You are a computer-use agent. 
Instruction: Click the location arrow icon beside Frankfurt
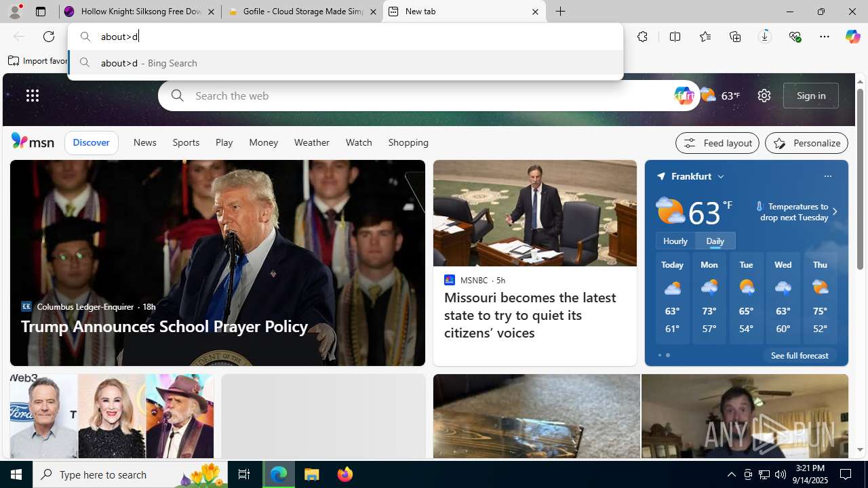click(x=661, y=176)
